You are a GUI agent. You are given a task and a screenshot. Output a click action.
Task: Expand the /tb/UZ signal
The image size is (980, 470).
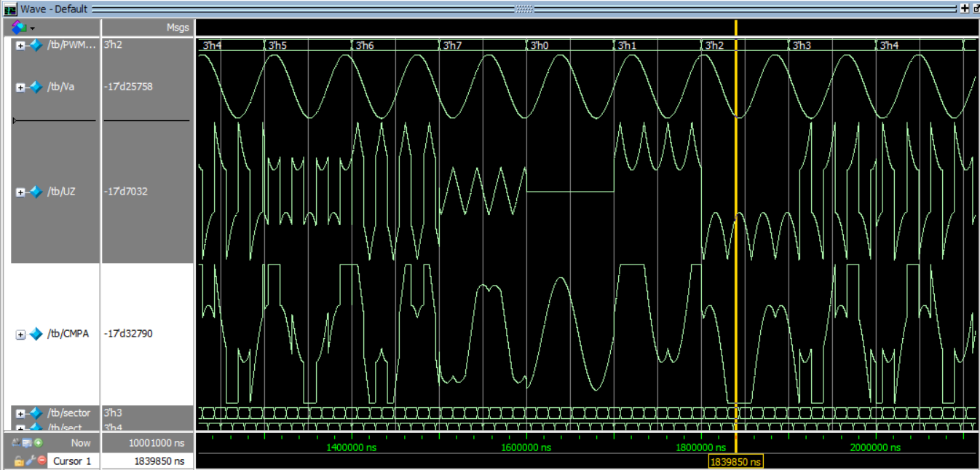point(20,192)
